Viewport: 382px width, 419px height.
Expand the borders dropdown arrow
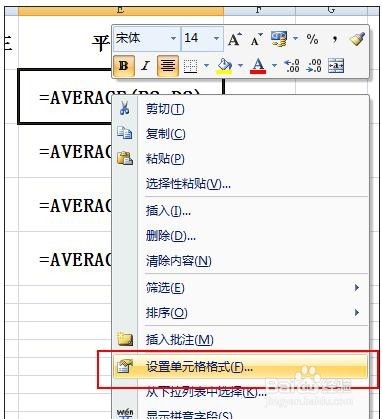coord(206,65)
